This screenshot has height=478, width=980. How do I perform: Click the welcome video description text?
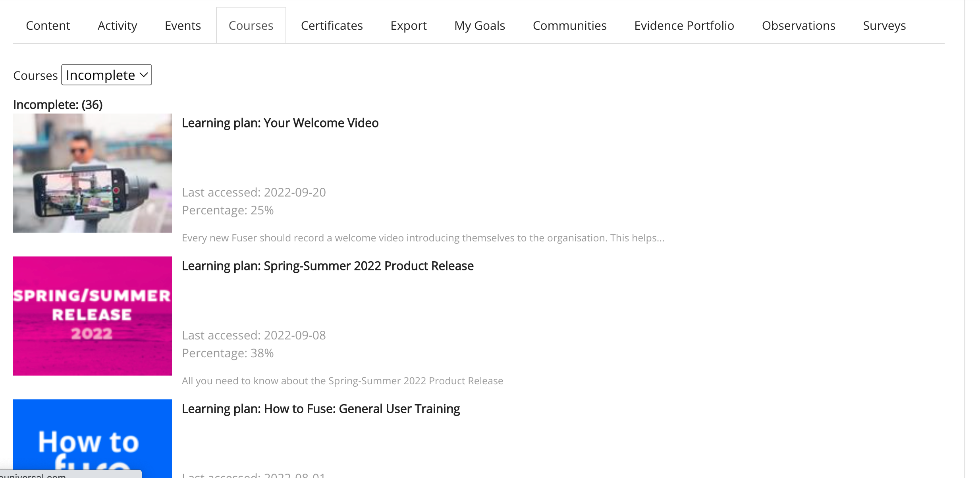(423, 238)
